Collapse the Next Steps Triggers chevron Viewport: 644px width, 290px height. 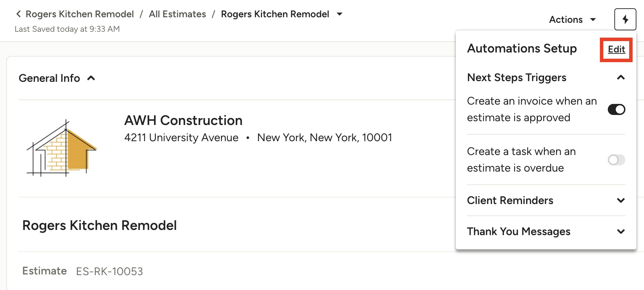click(x=621, y=77)
